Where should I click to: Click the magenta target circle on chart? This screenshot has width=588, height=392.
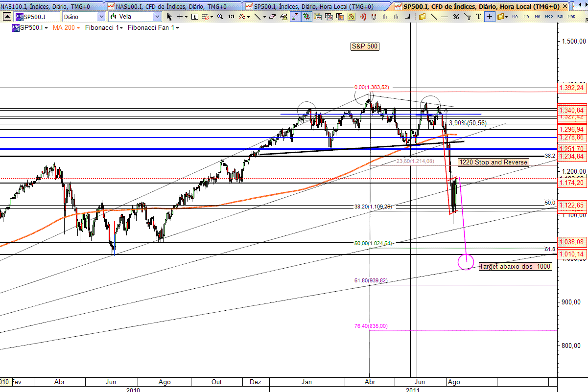tap(466, 261)
